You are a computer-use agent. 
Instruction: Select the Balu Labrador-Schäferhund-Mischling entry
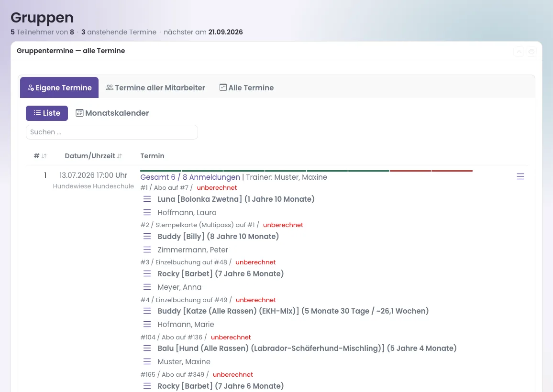click(x=307, y=348)
